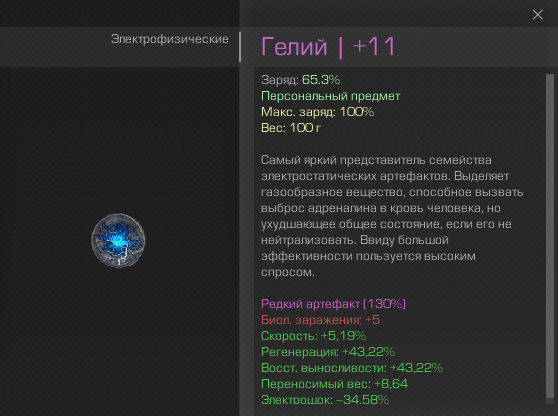Click the Заряд 65.3% charge line

click(x=300, y=80)
